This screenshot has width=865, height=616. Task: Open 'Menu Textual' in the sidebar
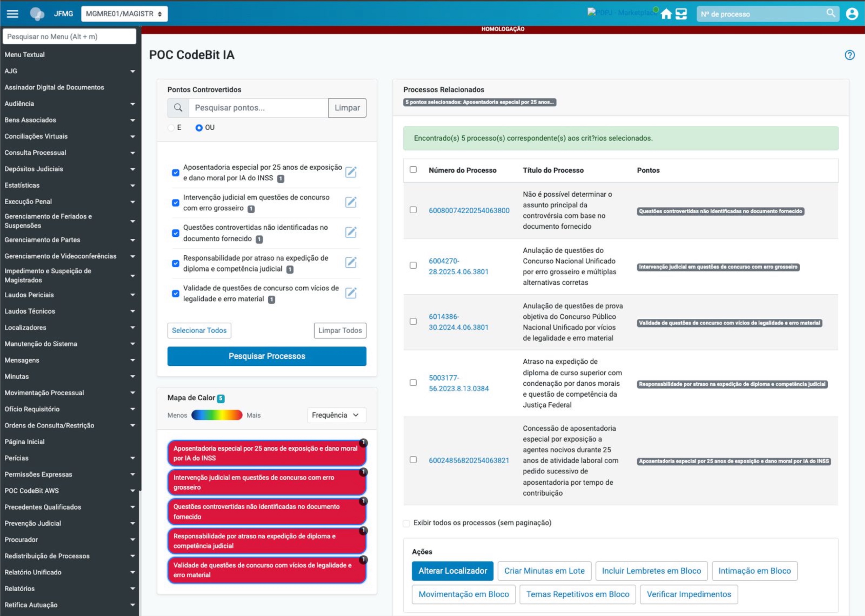pos(25,54)
